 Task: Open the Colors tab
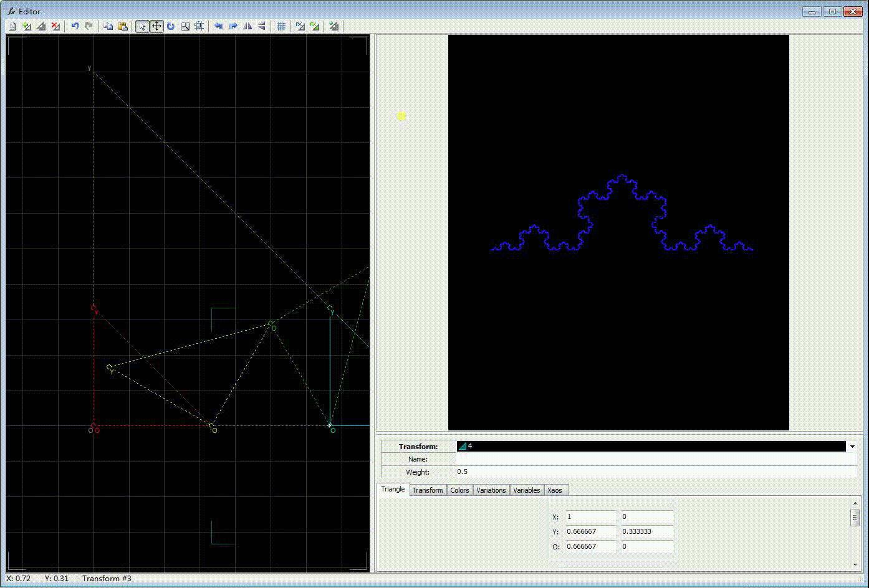click(x=459, y=490)
